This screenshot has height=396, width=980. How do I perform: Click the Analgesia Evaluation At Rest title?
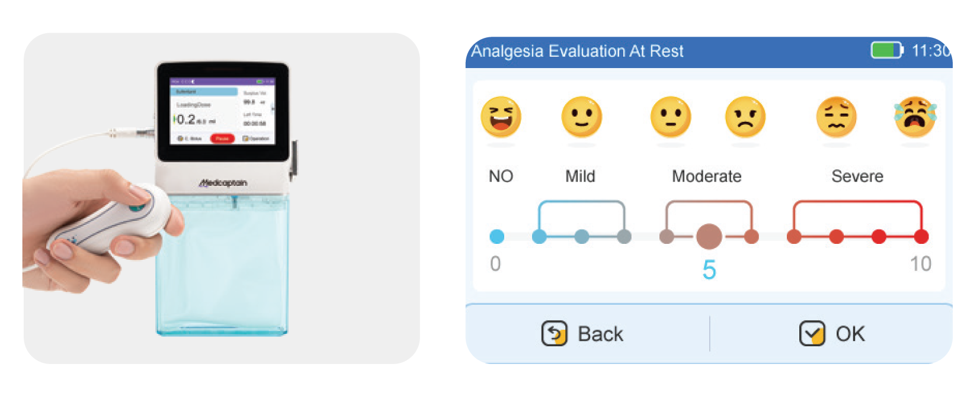click(577, 51)
